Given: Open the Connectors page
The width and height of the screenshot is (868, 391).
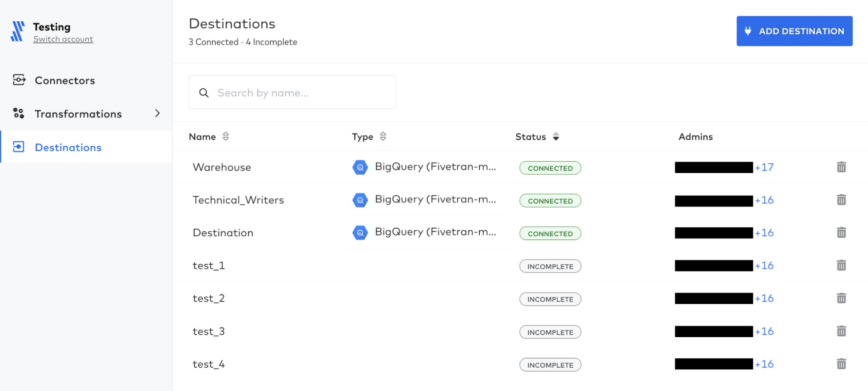Looking at the screenshot, I should [64, 80].
